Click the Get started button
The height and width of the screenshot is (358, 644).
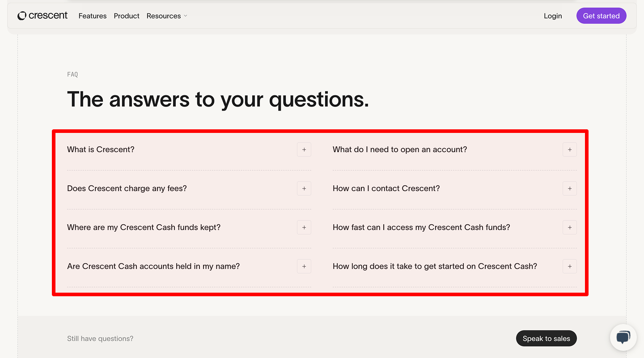coord(601,16)
